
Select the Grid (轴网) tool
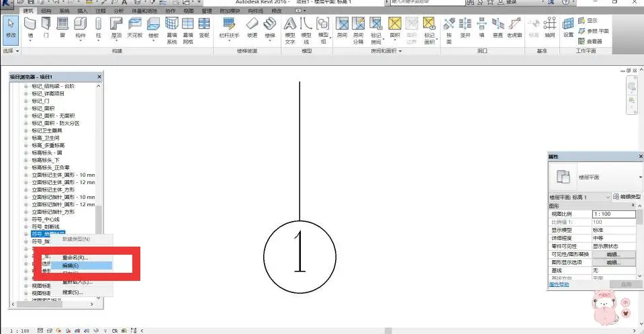tap(550, 28)
